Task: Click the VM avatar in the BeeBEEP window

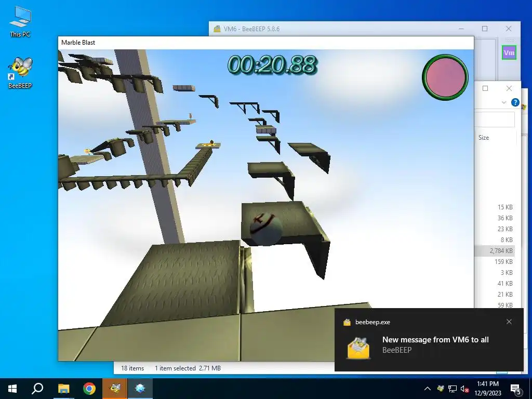Action: point(509,52)
